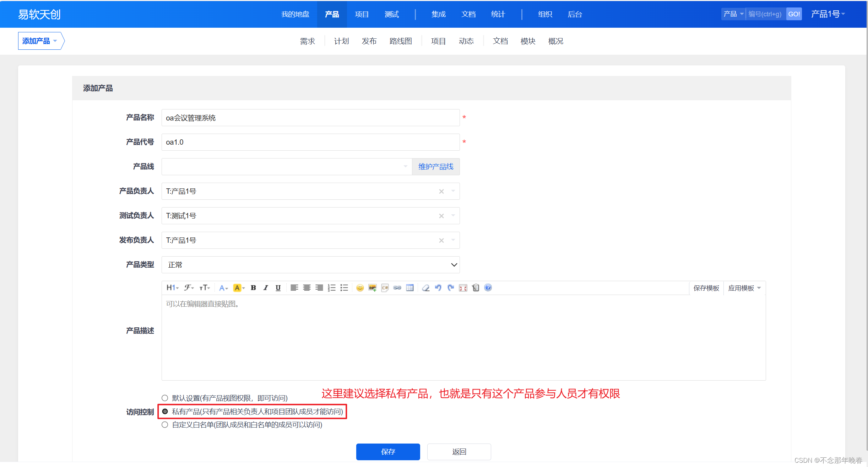Click the bold formatting icon

[253, 288]
